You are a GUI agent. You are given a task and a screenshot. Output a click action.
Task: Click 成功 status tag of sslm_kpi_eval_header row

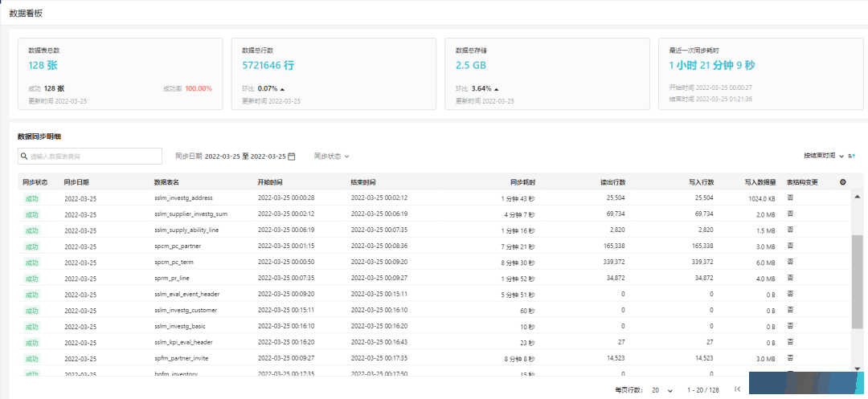point(32,343)
